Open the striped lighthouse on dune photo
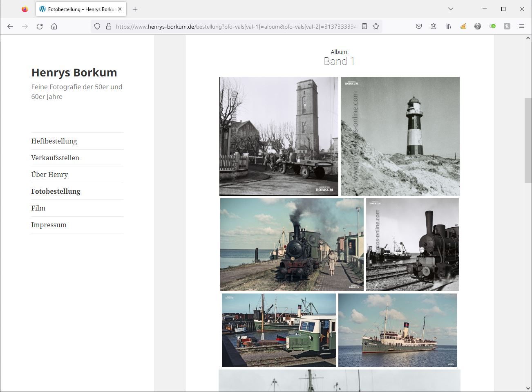Viewport: 532px width, 392px height. 400,136
